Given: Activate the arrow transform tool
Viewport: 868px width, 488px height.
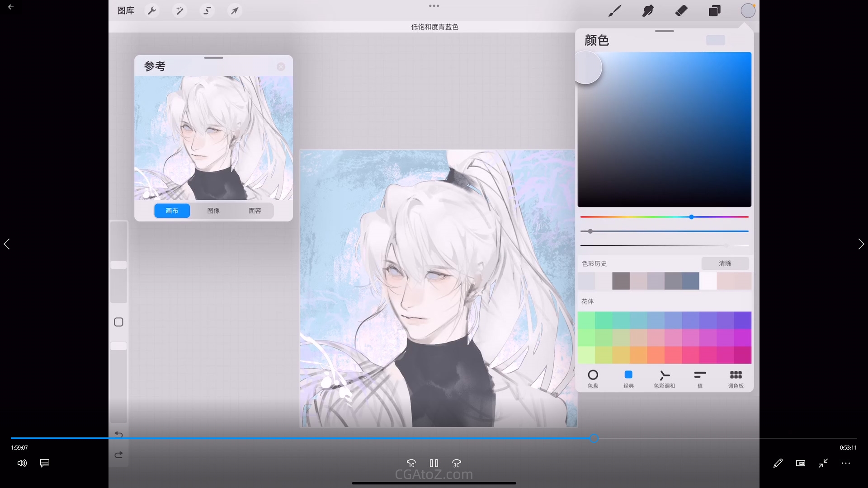Looking at the screenshot, I should click(234, 10).
